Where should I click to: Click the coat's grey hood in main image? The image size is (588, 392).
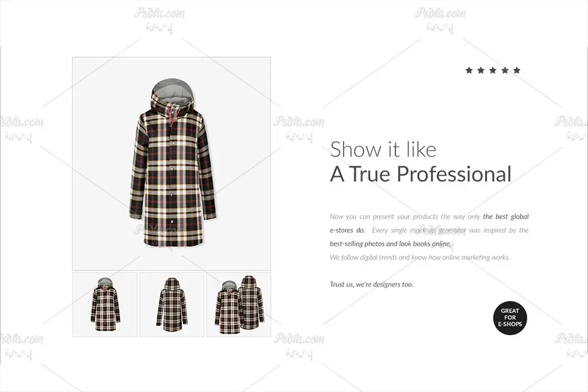(x=172, y=89)
